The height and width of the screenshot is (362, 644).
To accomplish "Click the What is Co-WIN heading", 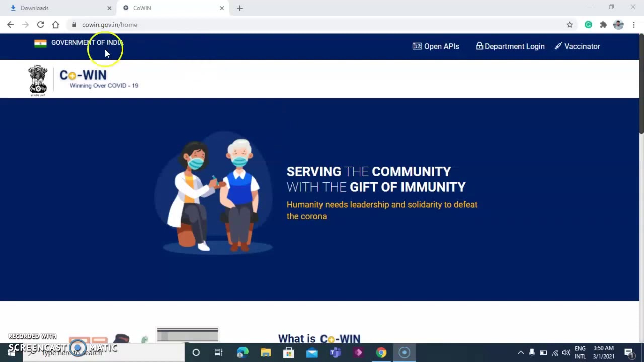I will click(x=319, y=339).
